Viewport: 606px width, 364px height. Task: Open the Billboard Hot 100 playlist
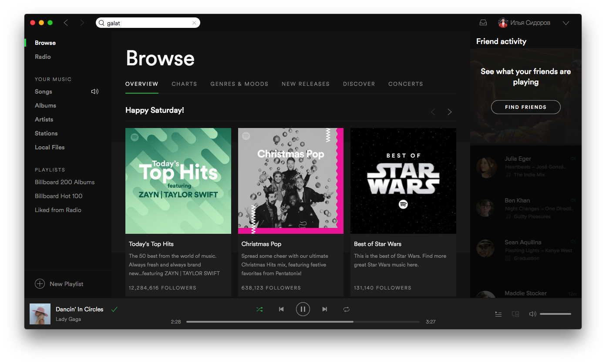[x=58, y=196]
